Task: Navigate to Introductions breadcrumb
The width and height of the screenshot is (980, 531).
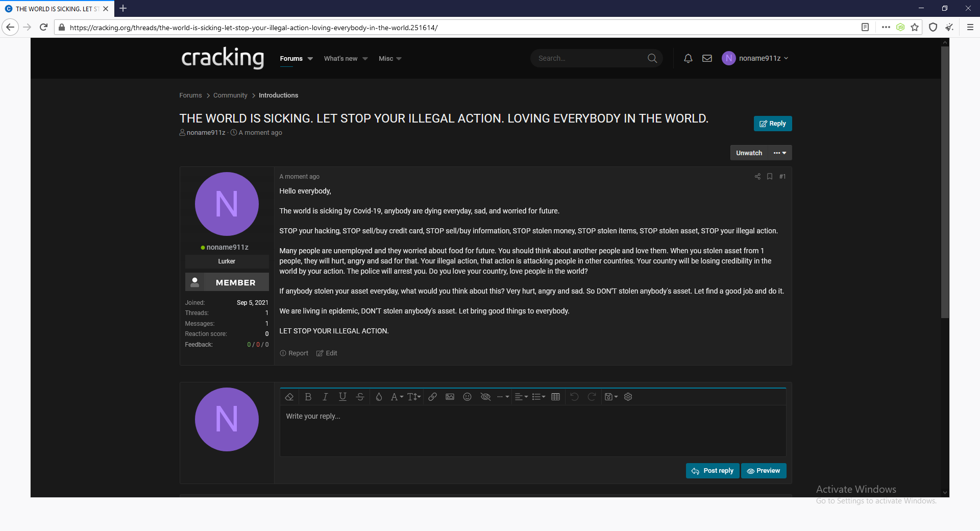Action: 278,95
